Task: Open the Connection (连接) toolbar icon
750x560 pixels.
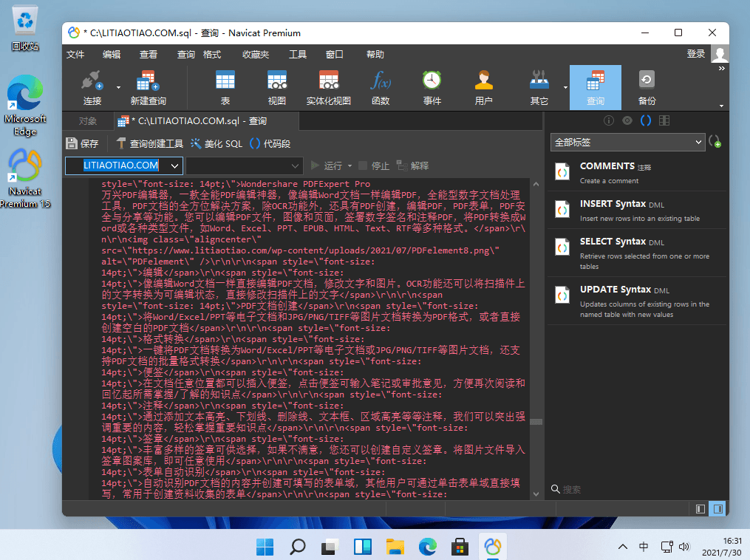Action: [x=92, y=88]
